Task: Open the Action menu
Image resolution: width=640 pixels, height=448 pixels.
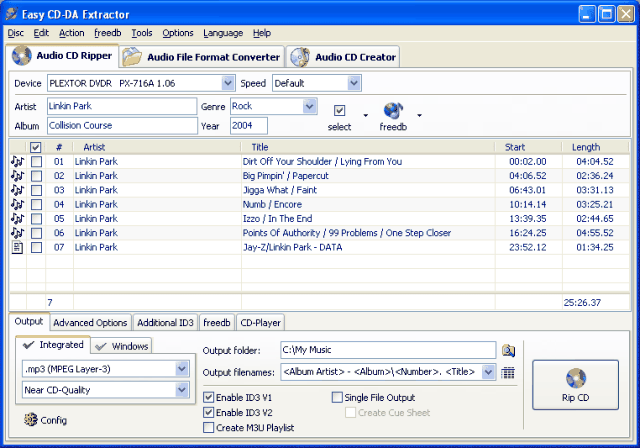Action: click(71, 33)
